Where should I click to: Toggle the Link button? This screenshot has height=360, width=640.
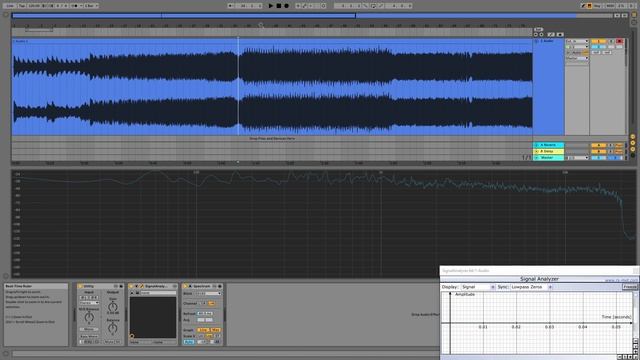click(x=9, y=6)
